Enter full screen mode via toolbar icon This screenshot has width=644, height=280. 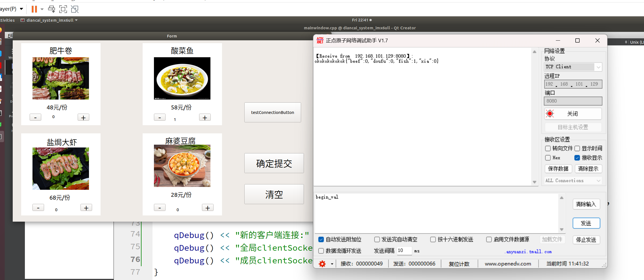[63, 9]
